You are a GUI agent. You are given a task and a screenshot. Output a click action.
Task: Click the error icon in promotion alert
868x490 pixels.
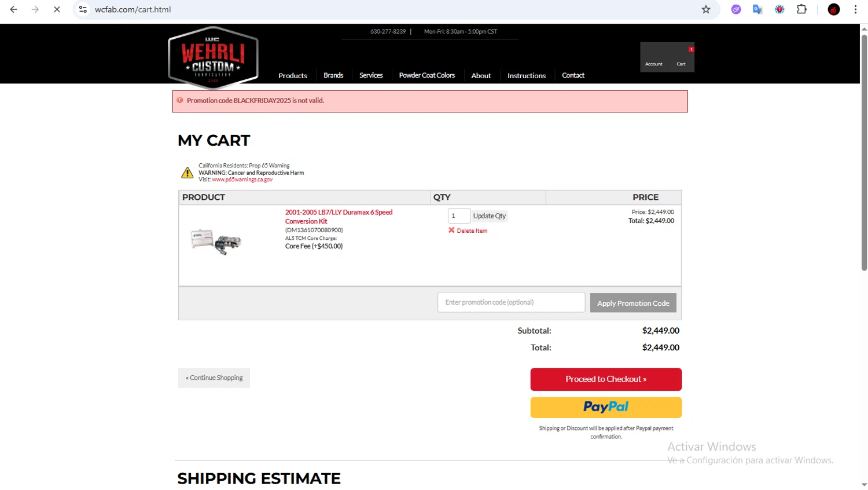tap(180, 100)
